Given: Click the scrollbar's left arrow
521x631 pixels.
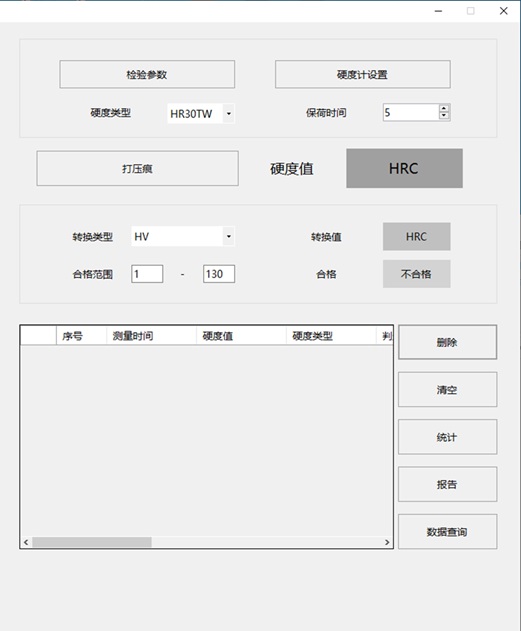Looking at the screenshot, I should point(26,542).
